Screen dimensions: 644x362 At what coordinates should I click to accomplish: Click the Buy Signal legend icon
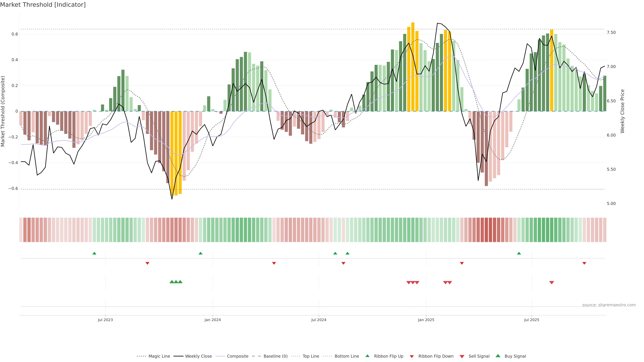[498, 356]
